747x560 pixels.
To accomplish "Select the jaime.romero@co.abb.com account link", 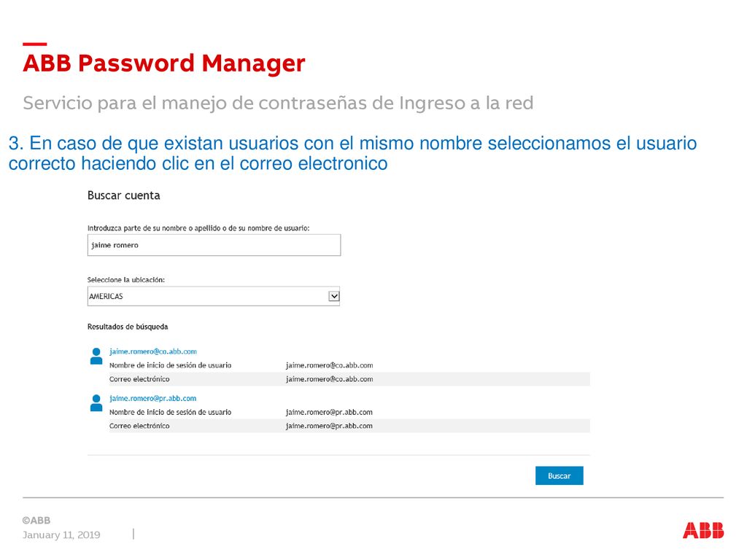I will [x=153, y=351].
